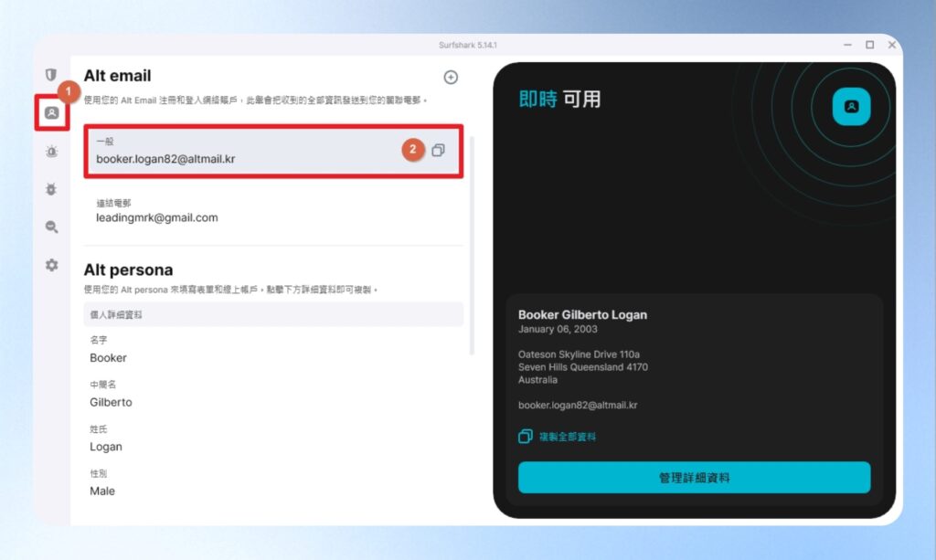Click the 複製全部資料 copy-all link
936x560 pixels.
coord(557,437)
